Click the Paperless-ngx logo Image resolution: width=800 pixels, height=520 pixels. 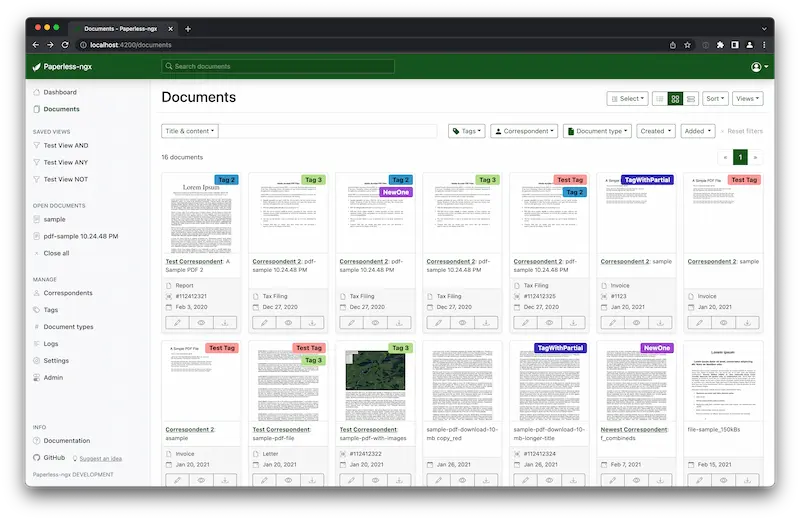coord(62,67)
